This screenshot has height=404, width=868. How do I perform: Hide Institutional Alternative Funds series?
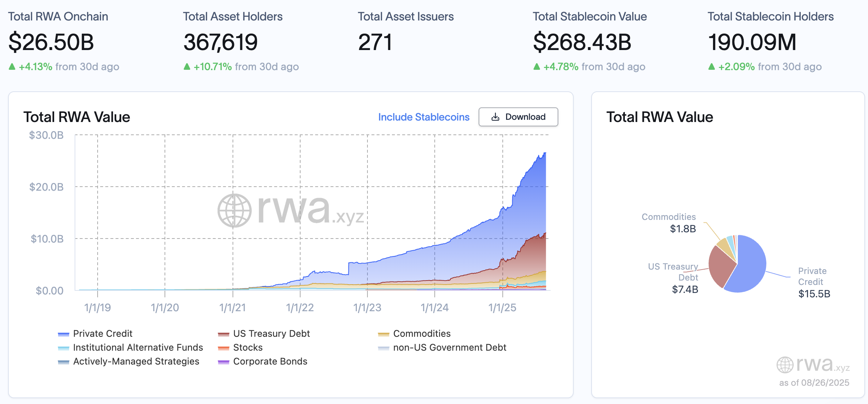pyautogui.click(x=137, y=347)
